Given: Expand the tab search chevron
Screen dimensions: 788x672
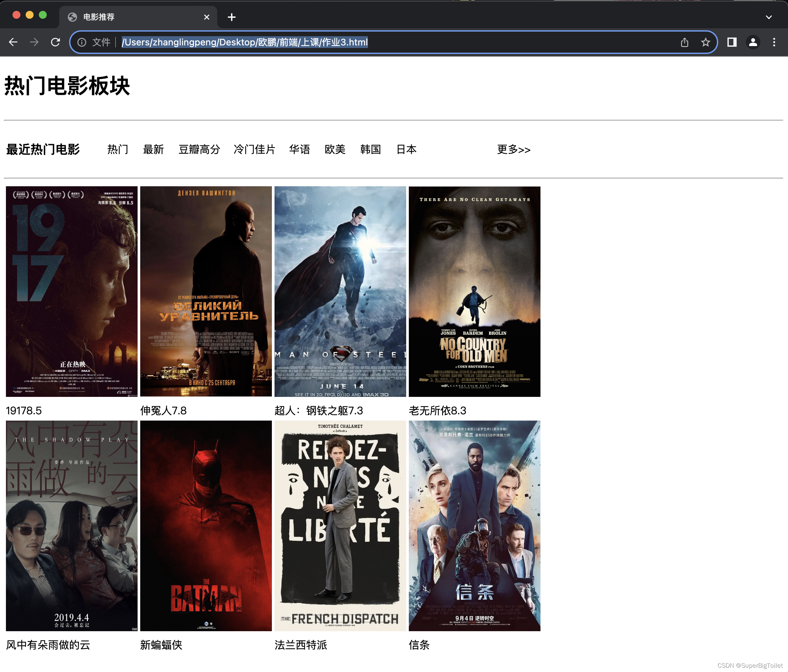Looking at the screenshot, I should 769,17.
